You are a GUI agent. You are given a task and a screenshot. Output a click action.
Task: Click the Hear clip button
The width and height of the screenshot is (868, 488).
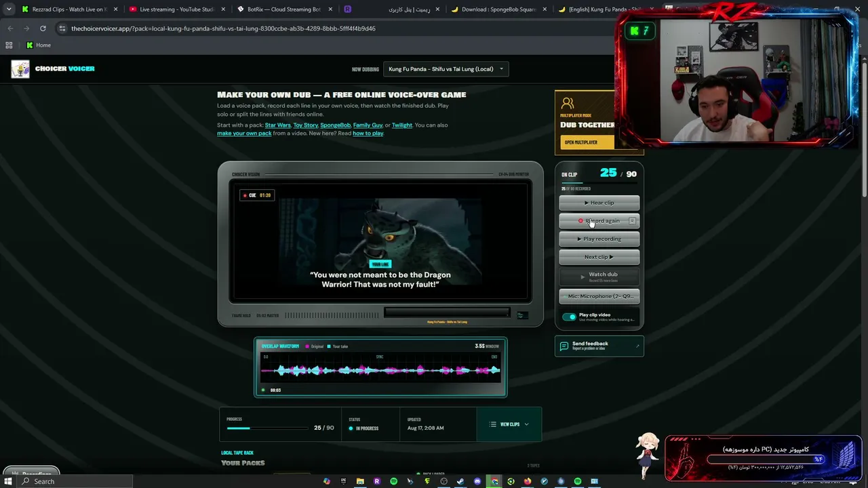(599, 203)
